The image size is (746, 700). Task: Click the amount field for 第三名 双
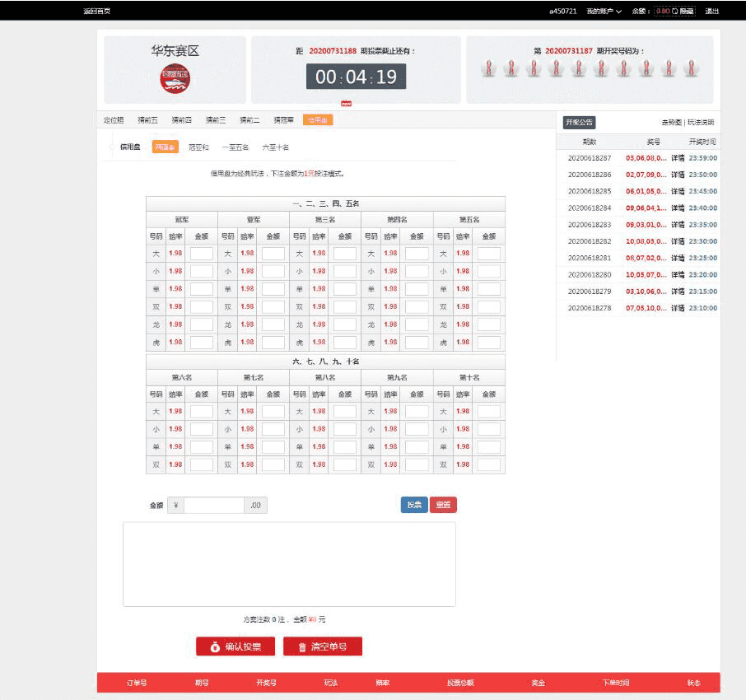click(x=345, y=307)
